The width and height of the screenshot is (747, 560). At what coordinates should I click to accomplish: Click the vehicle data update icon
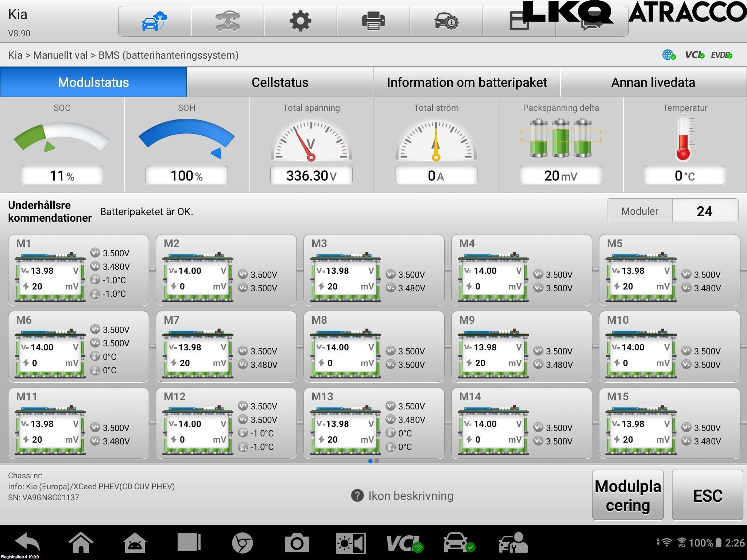(x=227, y=21)
